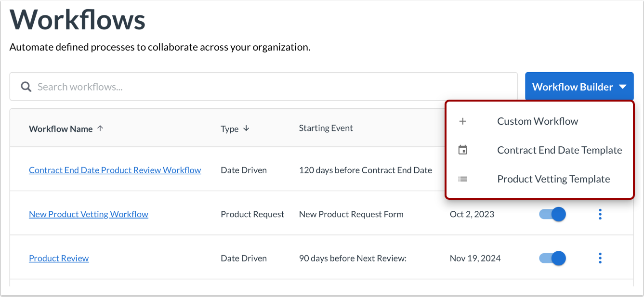The image size is (644, 297).
Task: Click the list icon for Product Vetting Template
Action: 462,179
